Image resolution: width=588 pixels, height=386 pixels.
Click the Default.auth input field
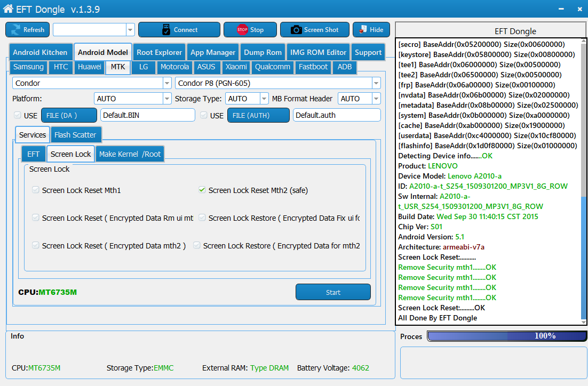pos(337,115)
